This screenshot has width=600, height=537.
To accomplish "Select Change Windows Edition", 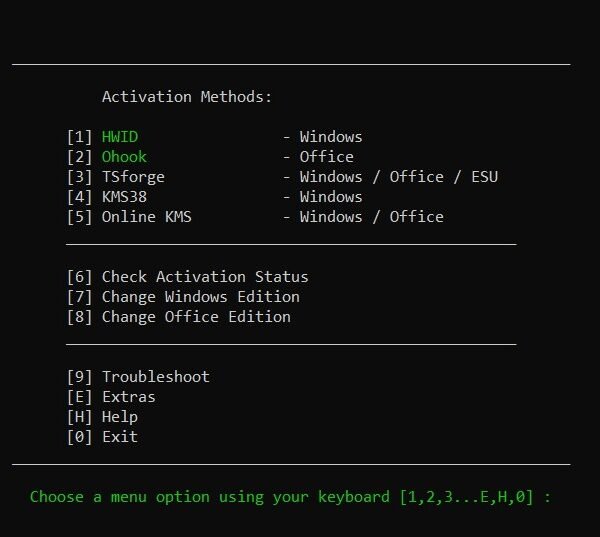I will [201, 297].
